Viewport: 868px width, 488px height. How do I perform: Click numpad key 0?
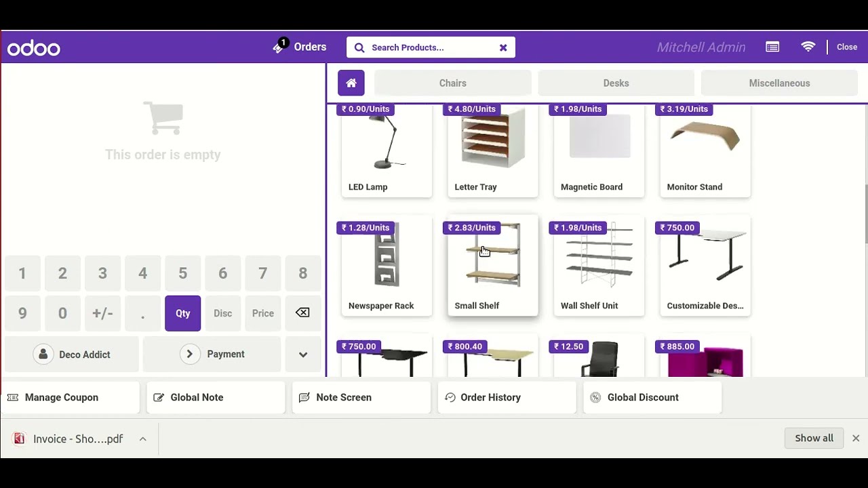click(x=62, y=313)
